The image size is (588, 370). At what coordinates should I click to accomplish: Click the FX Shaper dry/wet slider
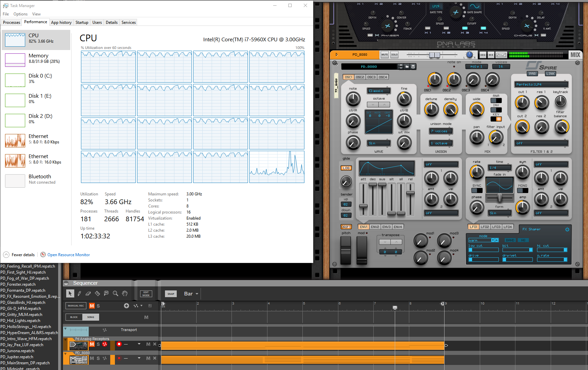pyautogui.click(x=517, y=260)
